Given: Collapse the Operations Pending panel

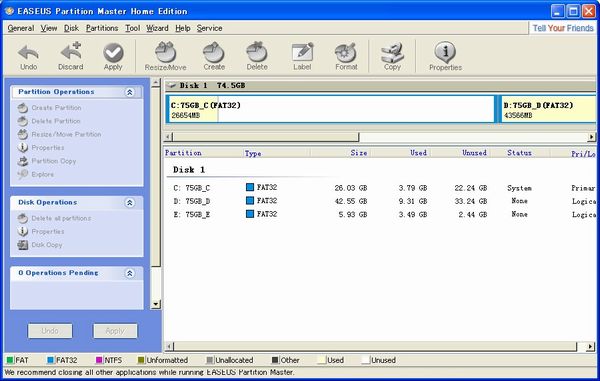Looking at the screenshot, I should pos(130,273).
